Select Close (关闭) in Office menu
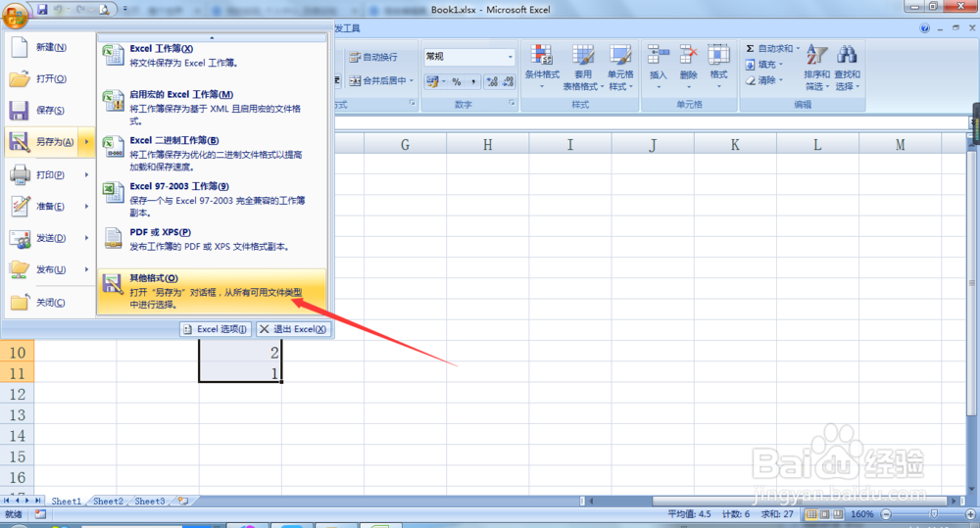 point(49,303)
